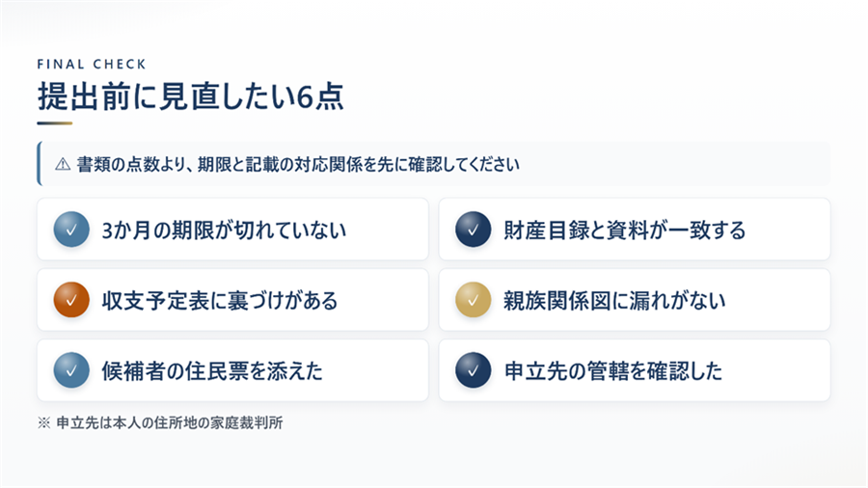Toggle the orange check circle for 収支予定表に裏づけがある
The height and width of the screenshot is (488, 868).
71,300
